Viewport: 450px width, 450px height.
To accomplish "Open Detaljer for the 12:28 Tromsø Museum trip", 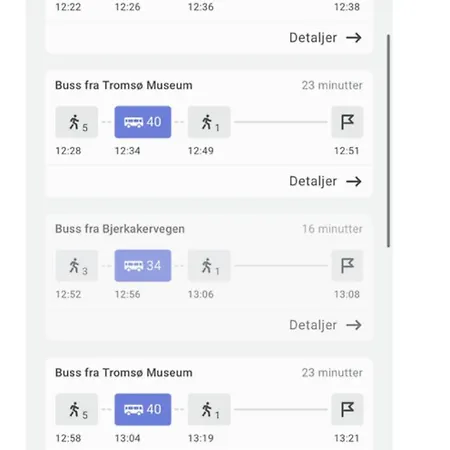I will click(325, 181).
